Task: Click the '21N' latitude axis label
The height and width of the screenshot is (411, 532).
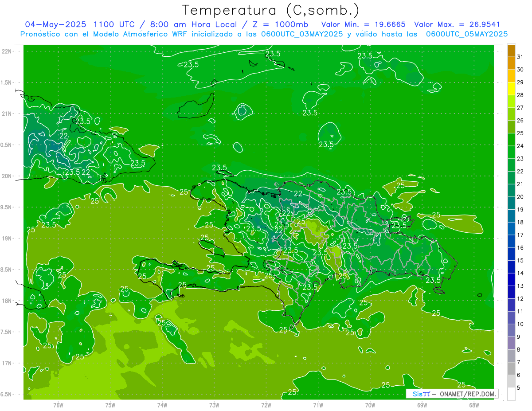Action: click(7, 114)
